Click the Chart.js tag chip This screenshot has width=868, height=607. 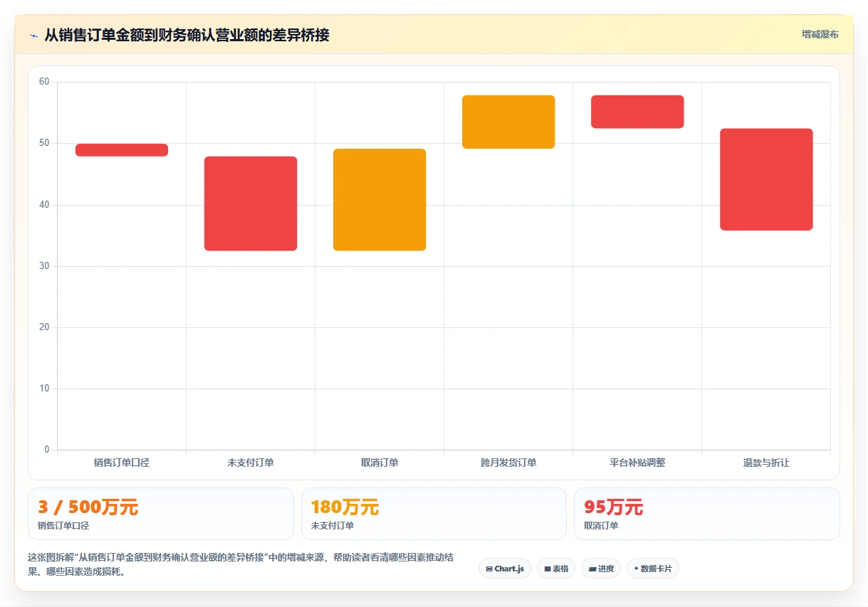[505, 569]
